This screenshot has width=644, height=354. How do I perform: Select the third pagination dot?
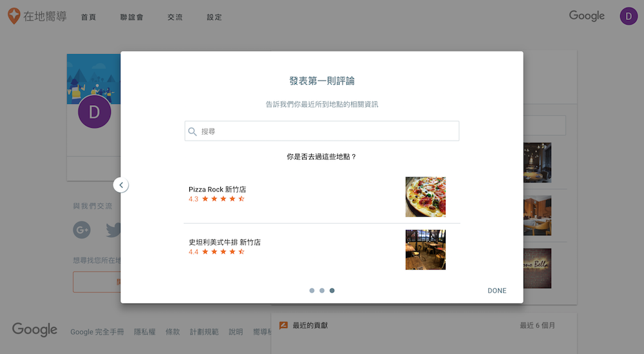click(332, 291)
